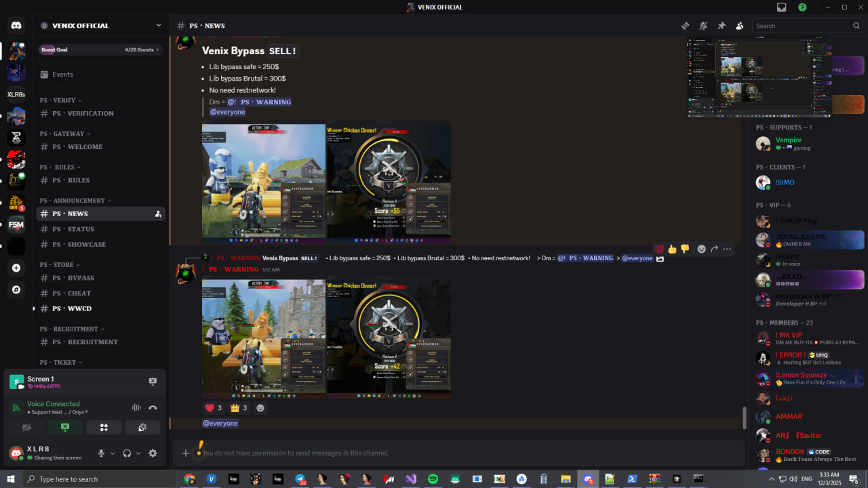
Task: Open Direct Messages via Discord logo
Action: pyautogui.click(x=16, y=26)
